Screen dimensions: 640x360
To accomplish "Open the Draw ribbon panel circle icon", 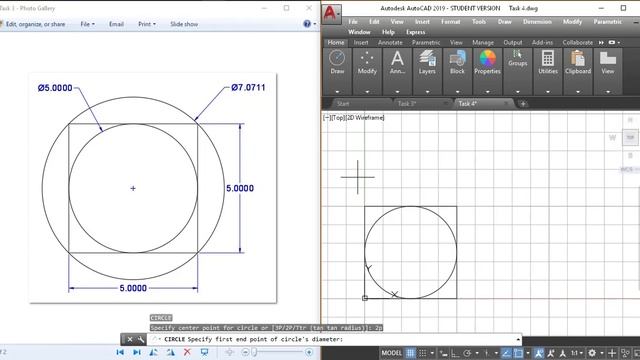I will click(337, 58).
